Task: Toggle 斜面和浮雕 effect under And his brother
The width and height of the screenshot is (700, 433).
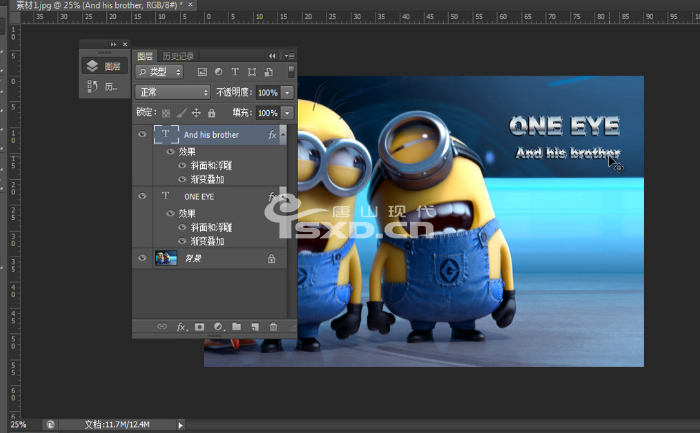Action: point(182,166)
